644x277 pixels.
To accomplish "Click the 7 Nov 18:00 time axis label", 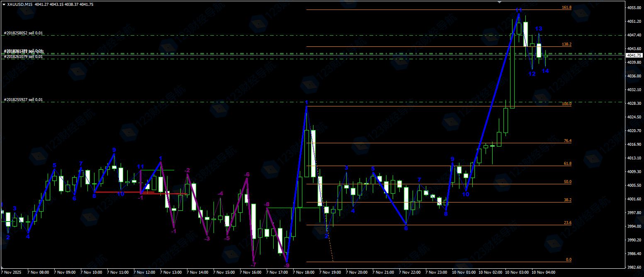I will point(304,273).
